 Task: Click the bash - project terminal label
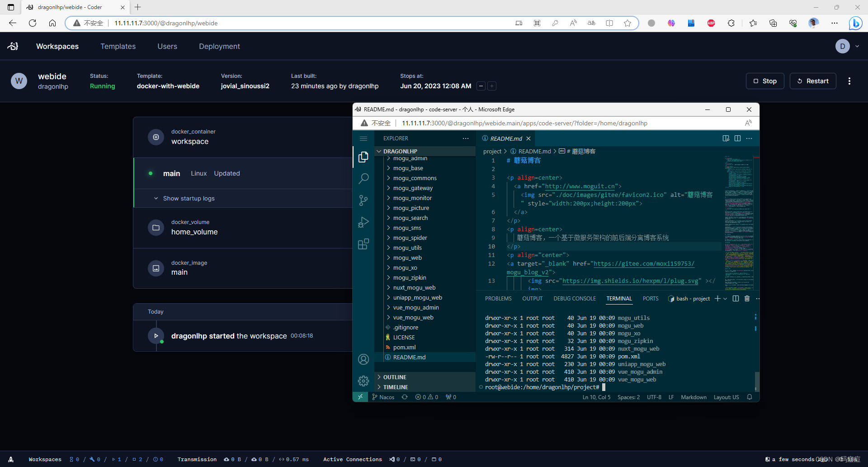[x=689, y=299]
